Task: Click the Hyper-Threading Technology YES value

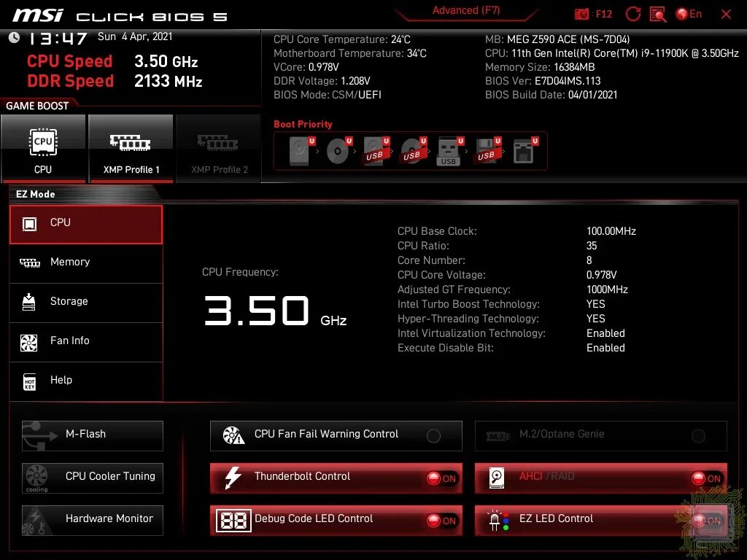Action: click(x=595, y=319)
